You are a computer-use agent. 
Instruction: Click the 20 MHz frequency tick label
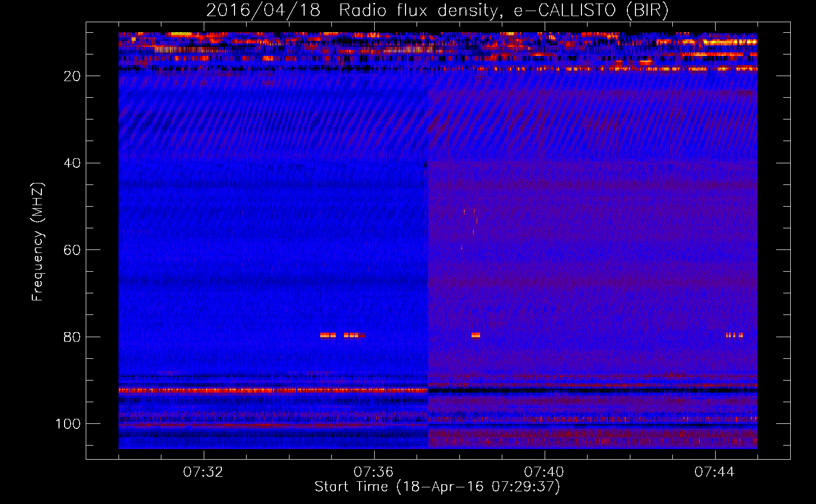point(72,76)
